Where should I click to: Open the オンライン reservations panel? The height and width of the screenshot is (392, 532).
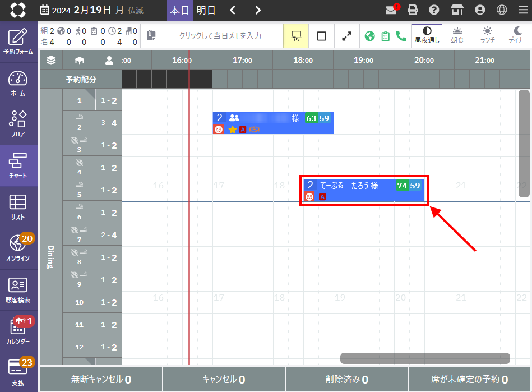pyautogui.click(x=18, y=248)
